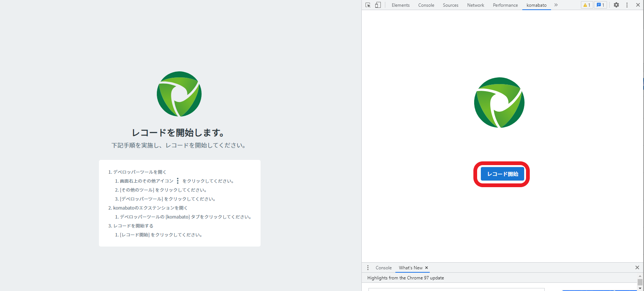Click the three-dot icon in the instructions
The width and height of the screenshot is (644, 291).
click(178, 181)
